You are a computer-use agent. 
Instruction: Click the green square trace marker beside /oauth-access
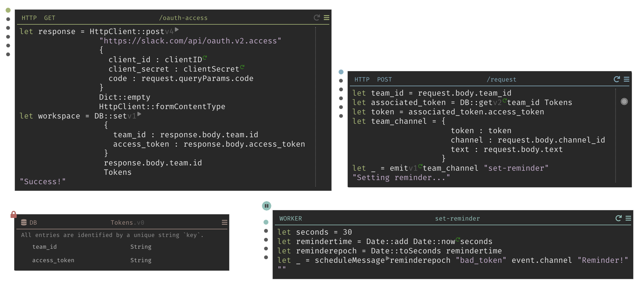pyautogui.click(x=8, y=11)
